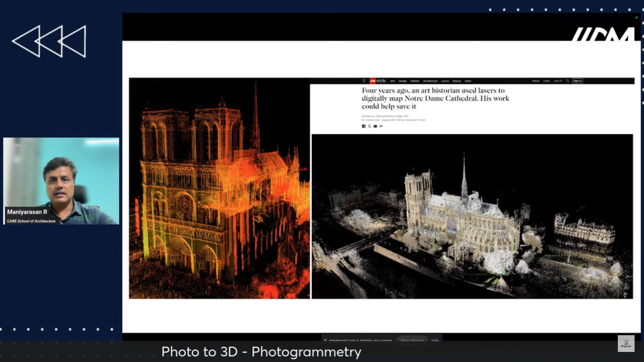Open the Watch link on CNN
The width and height of the screenshot is (644, 362).
(x=535, y=81)
